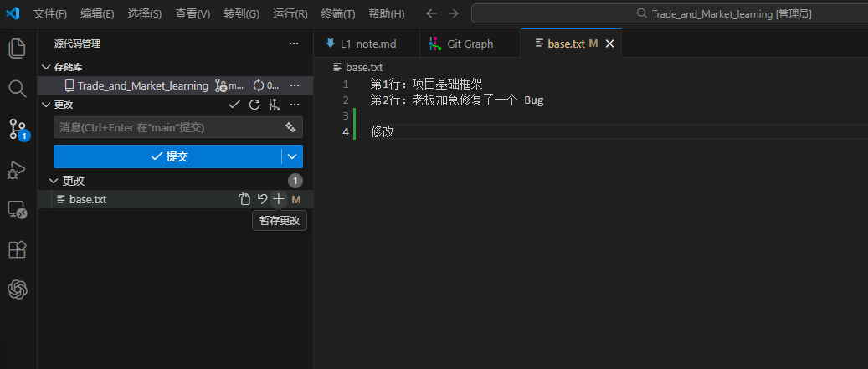Click discard changes icon for base.txt
The width and height of the screenshot is (868, 369).
(x=262, y=200)
